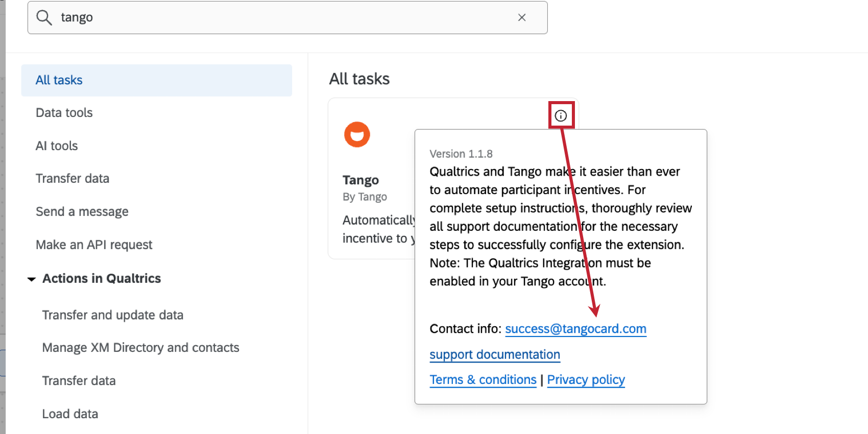Select Transfer data under Actions in Qualtrics

pos(79,381)
